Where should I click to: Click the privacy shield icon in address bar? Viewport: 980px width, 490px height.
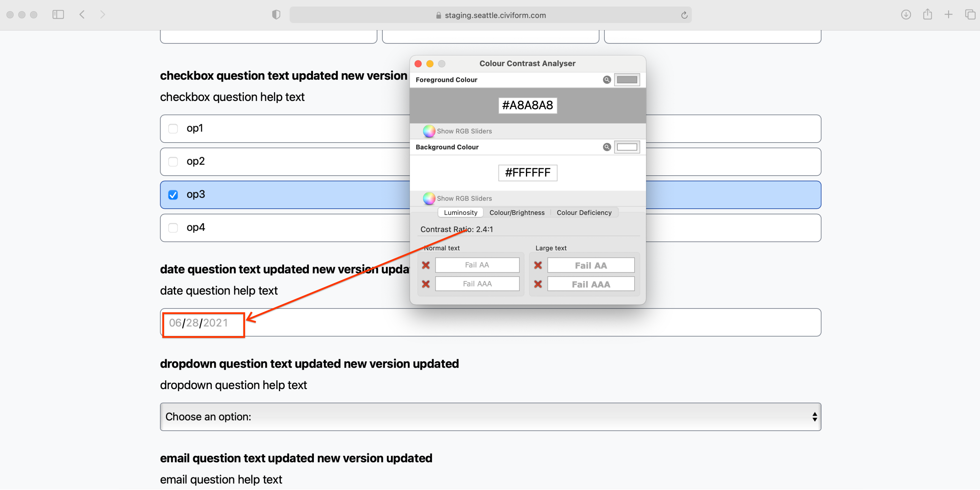pos(276,15)
